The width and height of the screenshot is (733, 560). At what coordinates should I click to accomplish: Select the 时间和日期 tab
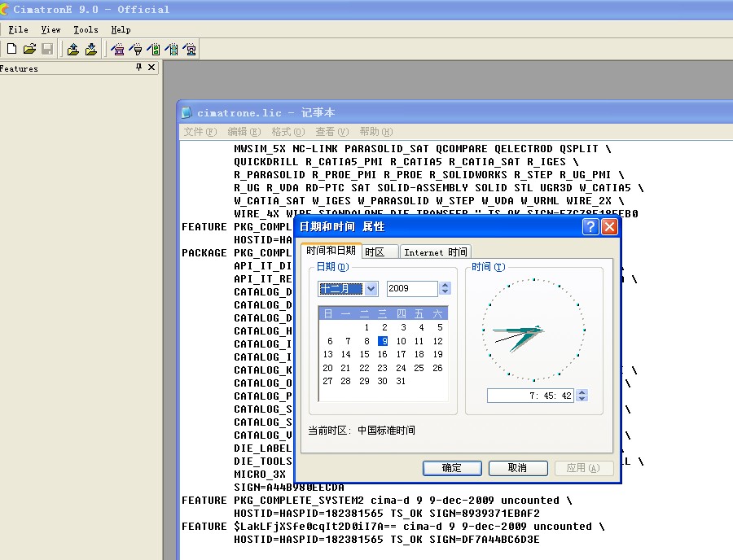[331, 251]
